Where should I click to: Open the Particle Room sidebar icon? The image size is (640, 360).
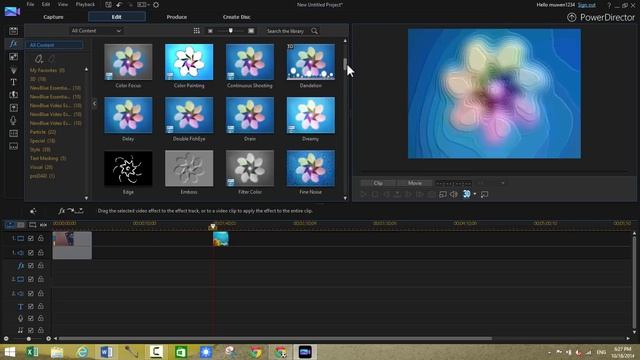point(13,70)
